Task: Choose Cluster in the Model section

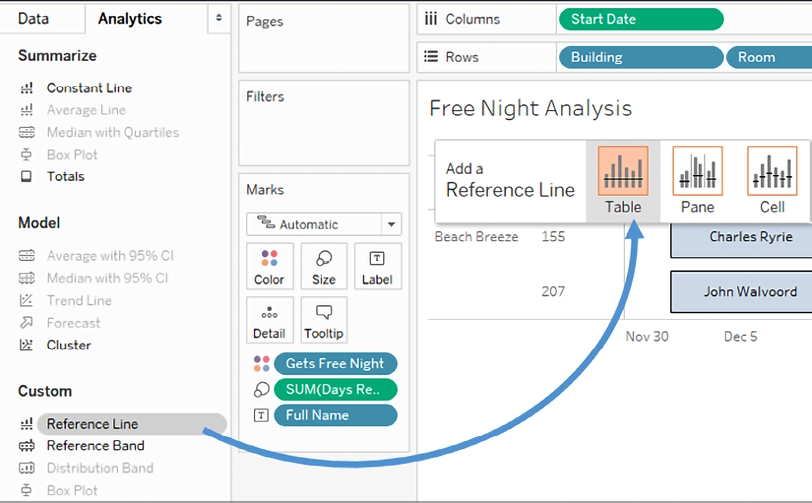Action: click(68, 345)
